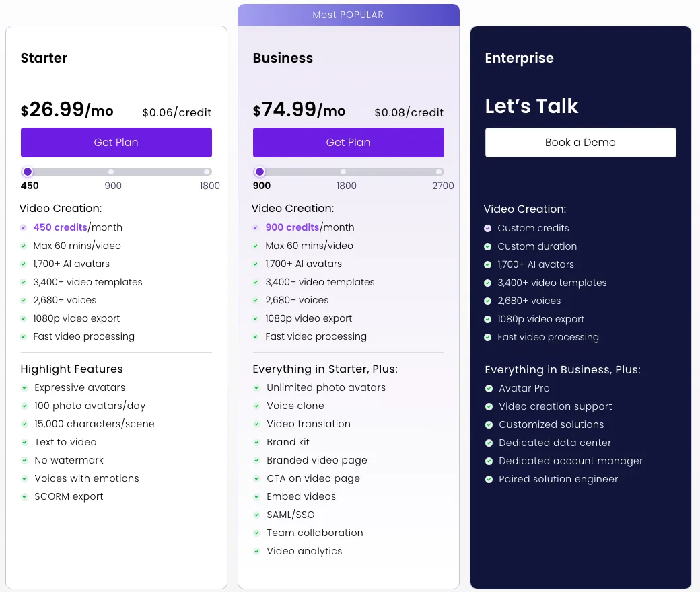Image resolution: width=700 pixels, height=592 pixels.
Task: Click checkmark beside Branded video page
Action: point(256,460)
